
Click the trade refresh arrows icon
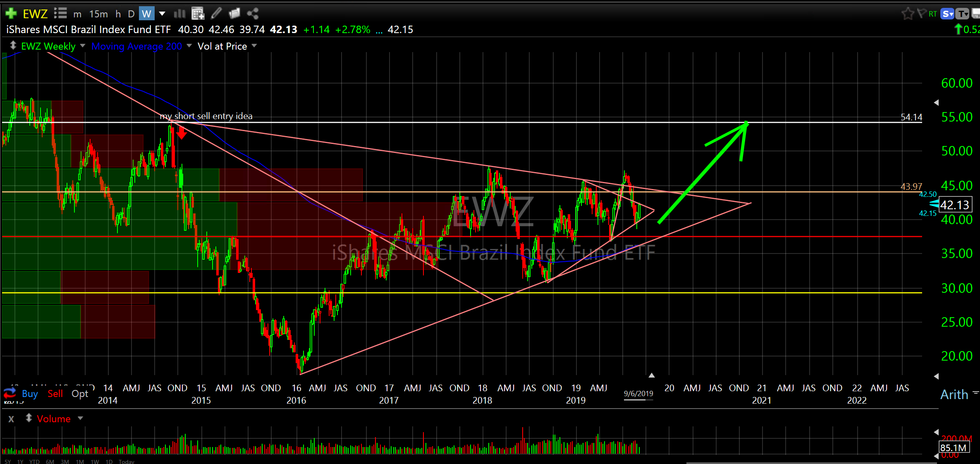(x=10, y=393)
